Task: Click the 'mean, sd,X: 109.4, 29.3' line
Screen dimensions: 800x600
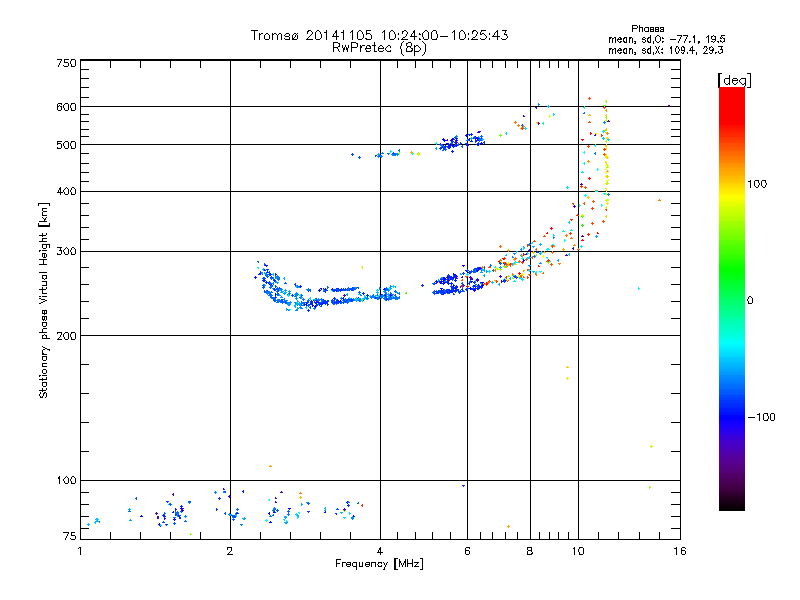Action: [665, 50]
